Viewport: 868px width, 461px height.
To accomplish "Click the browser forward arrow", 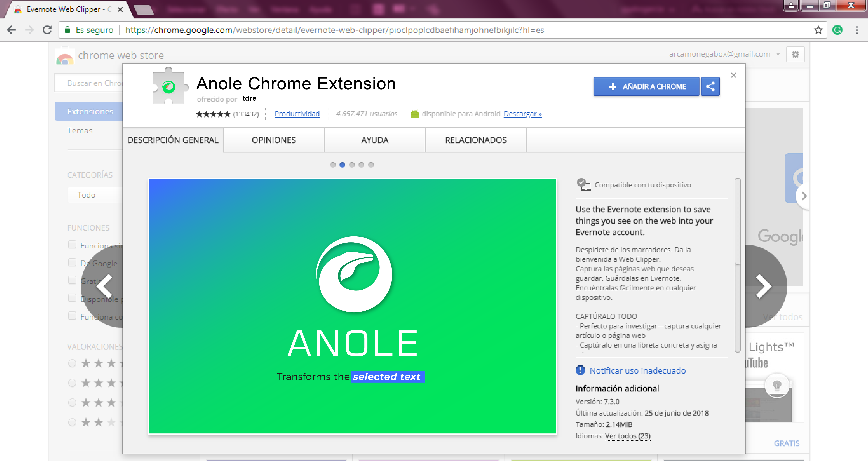I will click(30, 30).
